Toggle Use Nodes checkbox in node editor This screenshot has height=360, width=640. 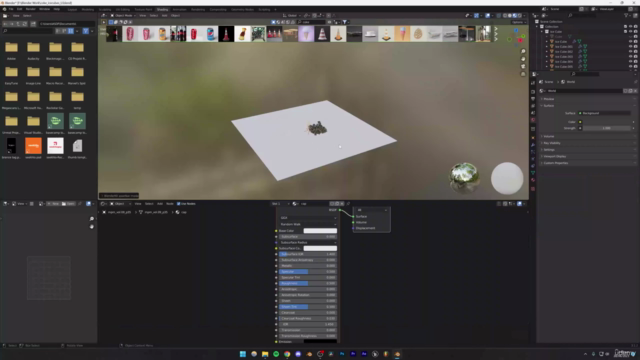pos(178,204)
